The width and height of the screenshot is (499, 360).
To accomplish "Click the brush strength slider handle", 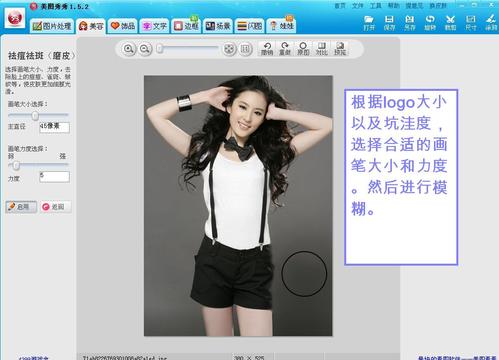I will pyautogui.click(x=16, y=165).
